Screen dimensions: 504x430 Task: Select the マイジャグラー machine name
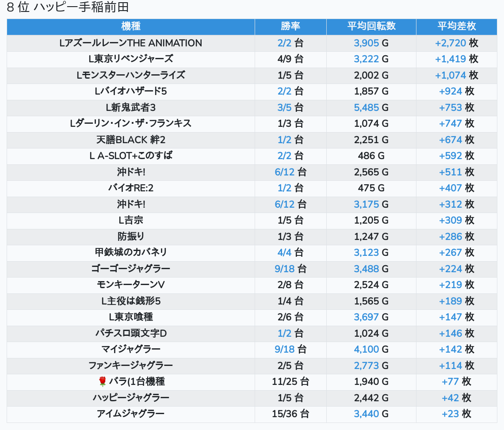coord(131,349)
